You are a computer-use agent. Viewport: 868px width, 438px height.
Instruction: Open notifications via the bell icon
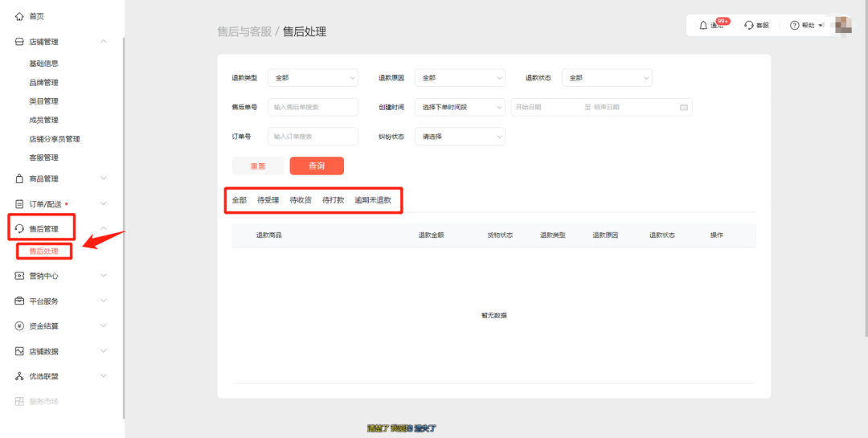coord(703,26)
